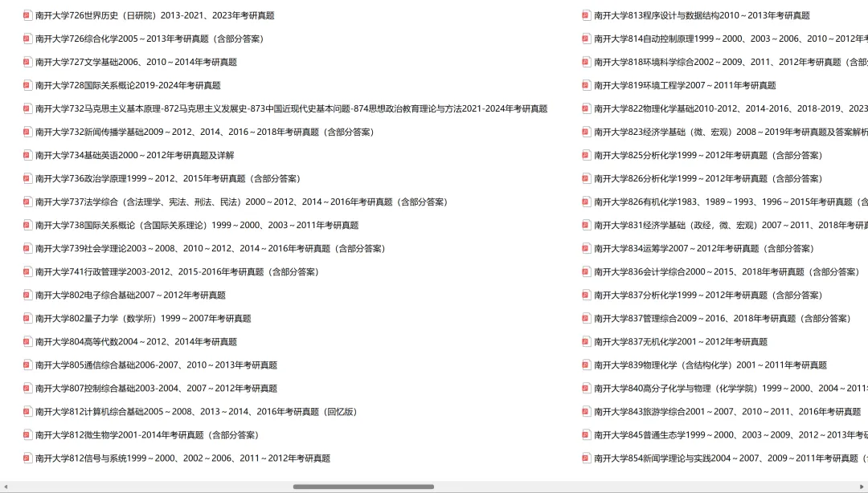Click PDF icon of 南开大学738国际关系概论 file
The image size is (868, 493).
(x=27, y=225)
